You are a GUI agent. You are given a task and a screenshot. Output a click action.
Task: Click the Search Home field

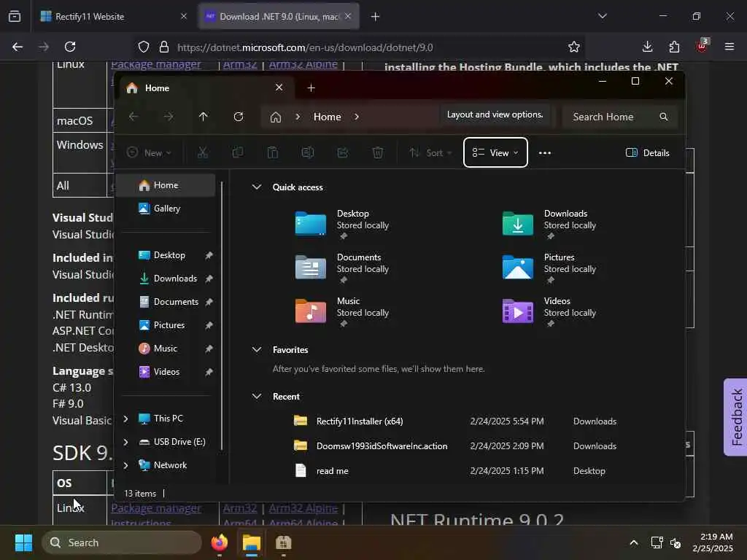pyautogui.click(x=620, y=117)
